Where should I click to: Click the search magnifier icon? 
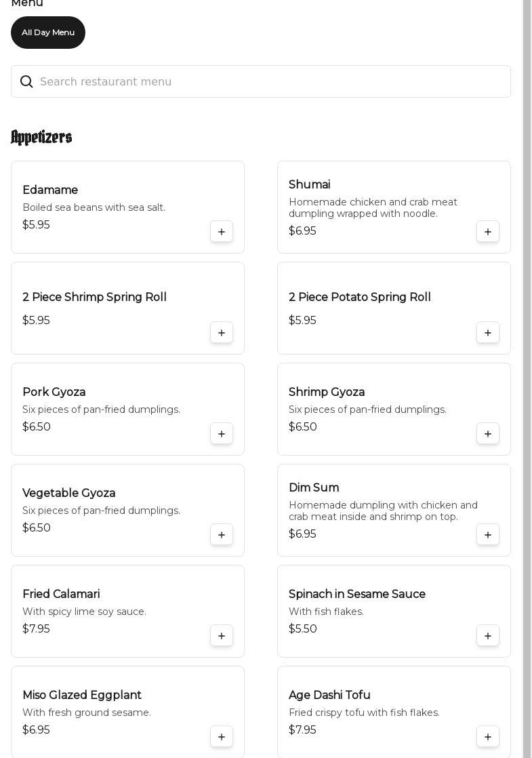[x=26, y=82]
